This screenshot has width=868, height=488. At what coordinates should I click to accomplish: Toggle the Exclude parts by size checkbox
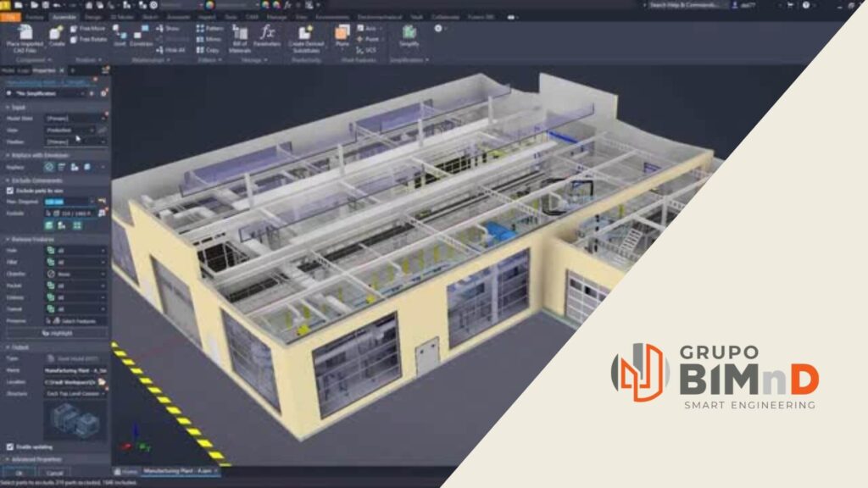click(x=10, y=191)
